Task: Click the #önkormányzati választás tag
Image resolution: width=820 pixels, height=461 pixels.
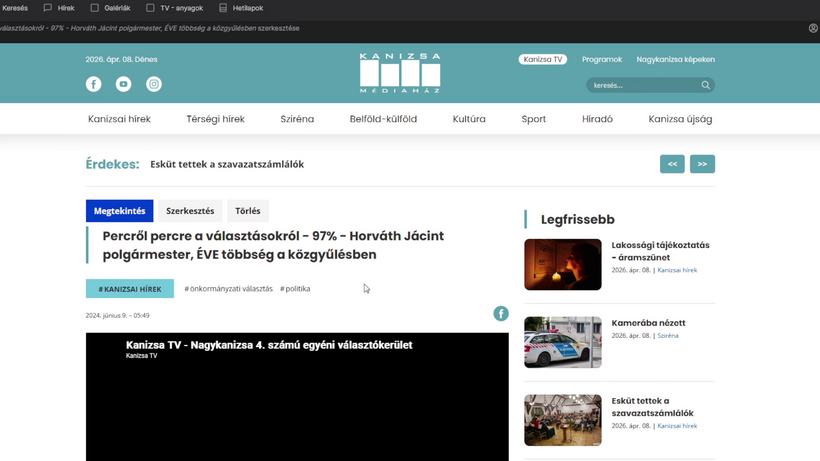Action: tap(229, 289)
